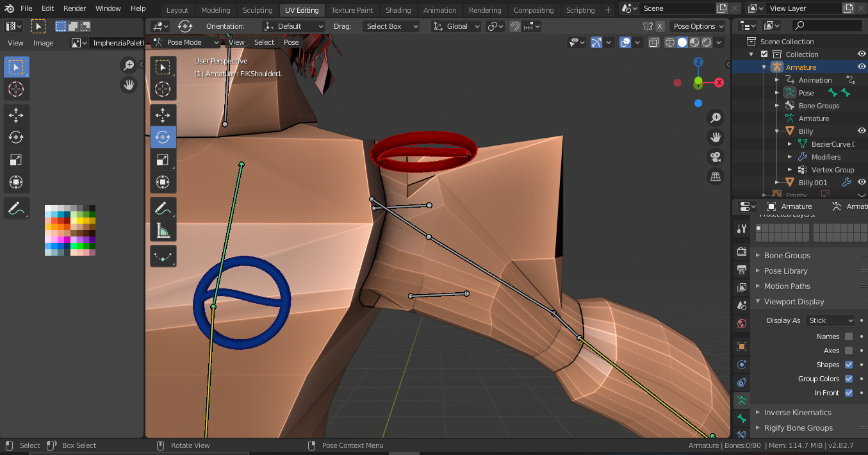Select the Annotate tool in 3D viewport
Viewport: 868px width, 455px height.
pos(163,208)
